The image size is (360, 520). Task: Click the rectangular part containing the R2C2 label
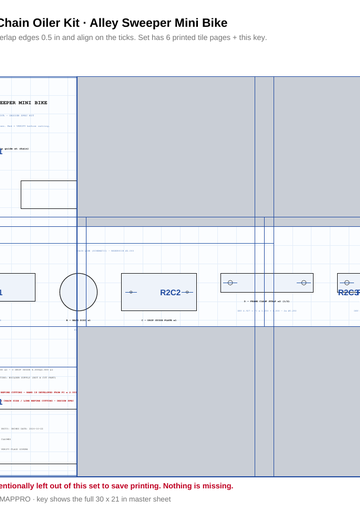(159, 292)
